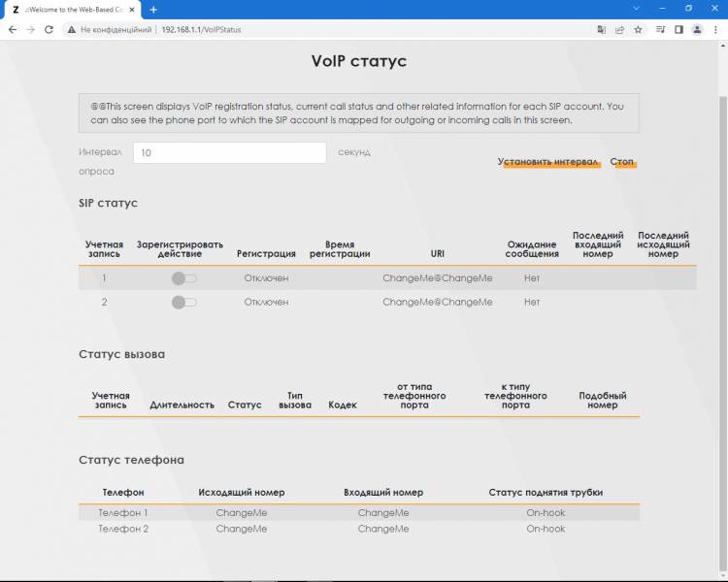
Task: Click the outgoing number ChangeMe for Телефон 1
Action: (242, 513)
